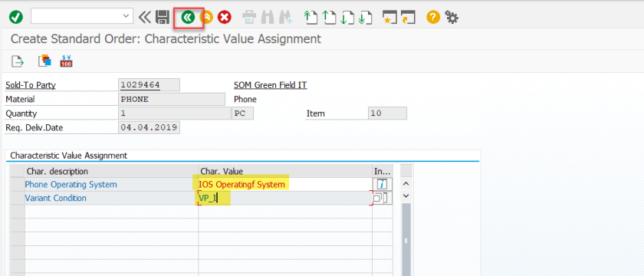644x276 pixels.
Task: Open the command field dropdown arrow
Action: [x=126, y=17]
